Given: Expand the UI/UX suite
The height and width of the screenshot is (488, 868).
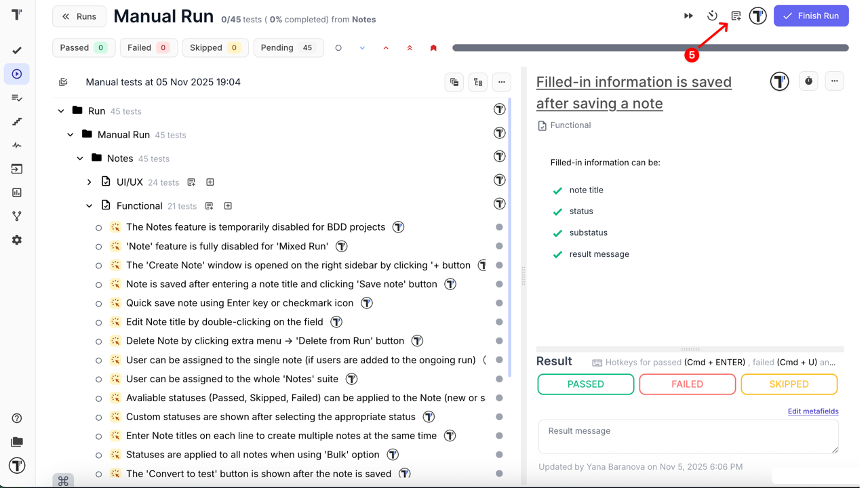Looking at the screenshot, I should 90,182.
